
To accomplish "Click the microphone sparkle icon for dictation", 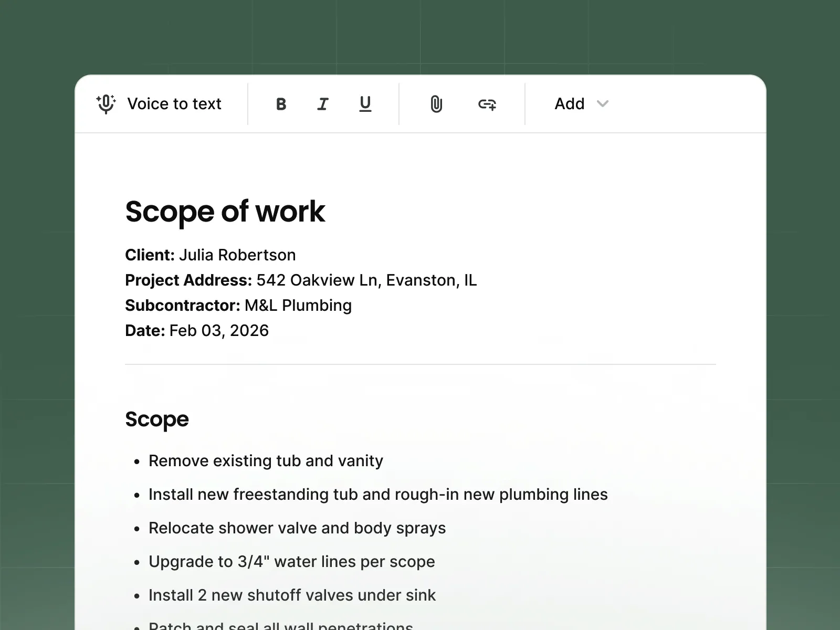I will [105, 104].
